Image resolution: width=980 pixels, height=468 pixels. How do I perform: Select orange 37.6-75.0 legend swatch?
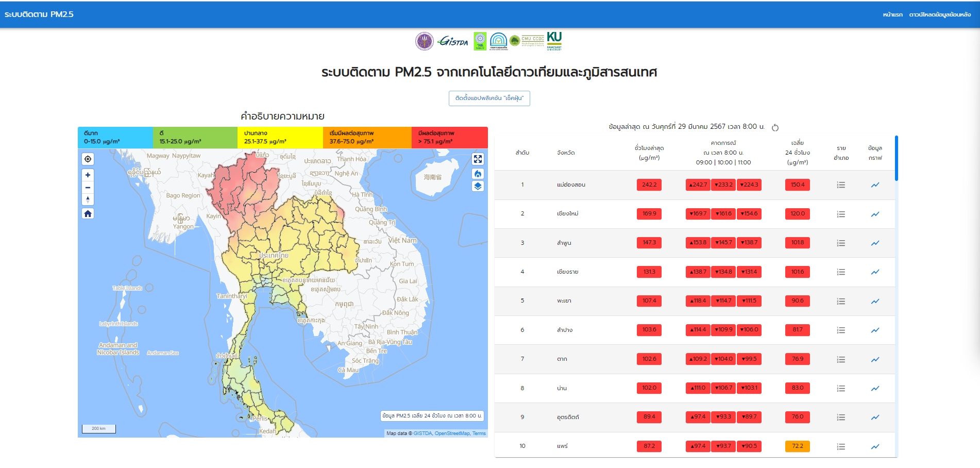pyautogui.click(x=367, y=138)
